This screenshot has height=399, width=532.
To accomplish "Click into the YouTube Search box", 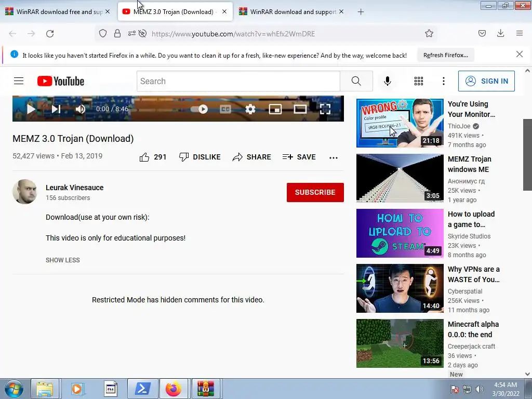I will pyautogui.click(x=238, y=81).
